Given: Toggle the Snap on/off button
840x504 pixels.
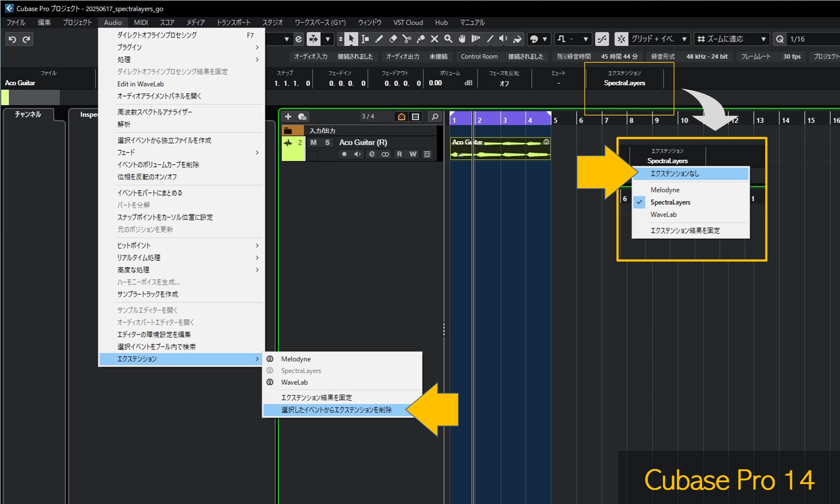Looking at the screenshot, I should pos(622,39).
